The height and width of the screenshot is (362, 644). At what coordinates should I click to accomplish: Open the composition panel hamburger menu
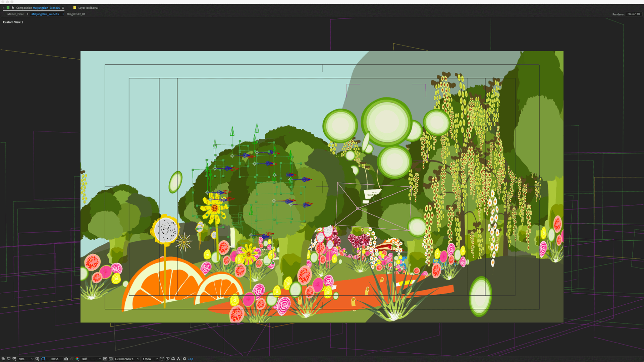pos(63,8)
